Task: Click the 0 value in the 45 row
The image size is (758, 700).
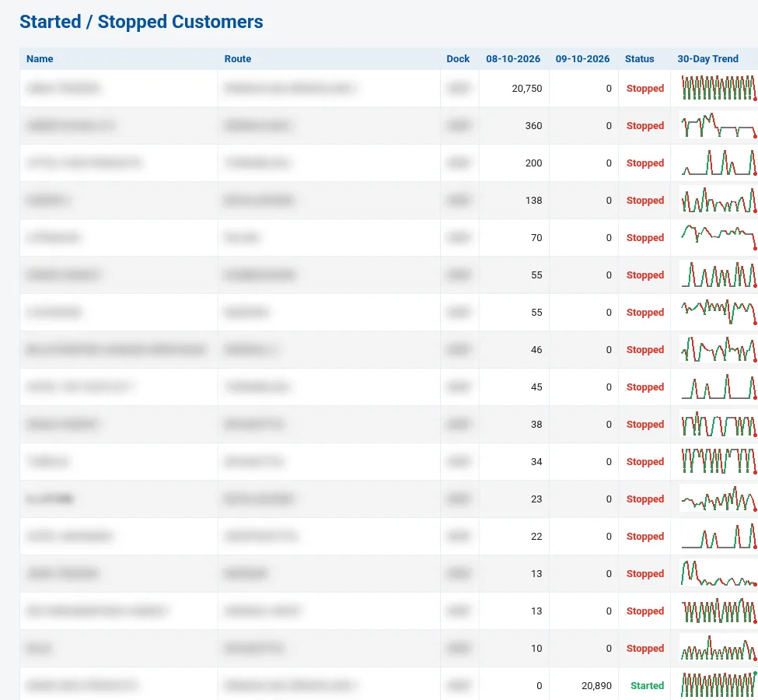Action: [609, 387]
